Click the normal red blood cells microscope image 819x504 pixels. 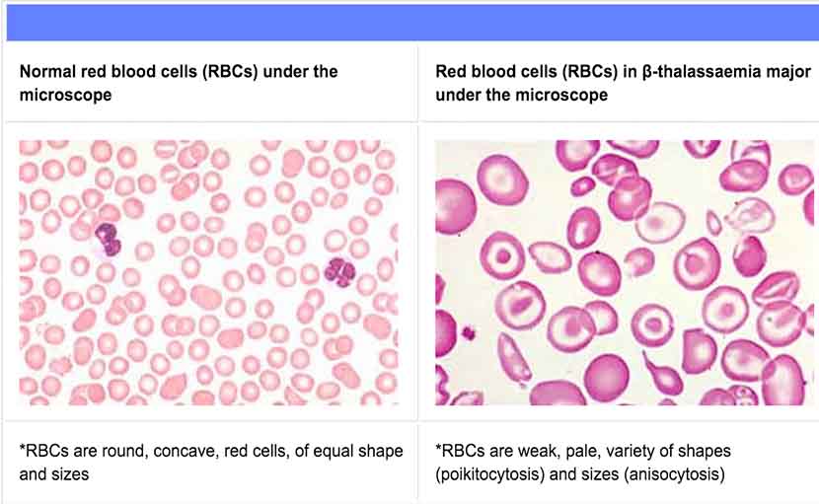(209, 272)
